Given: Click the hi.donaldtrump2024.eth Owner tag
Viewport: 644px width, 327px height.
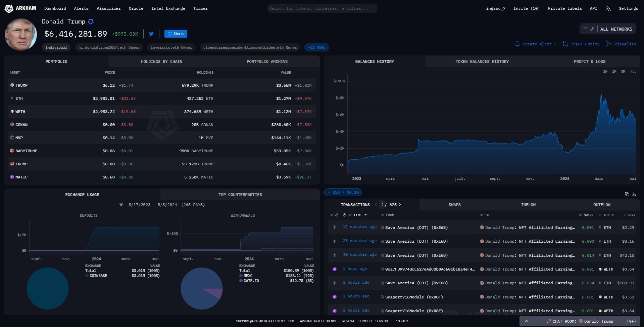Looking at the screenshot, I should (109, 47).
